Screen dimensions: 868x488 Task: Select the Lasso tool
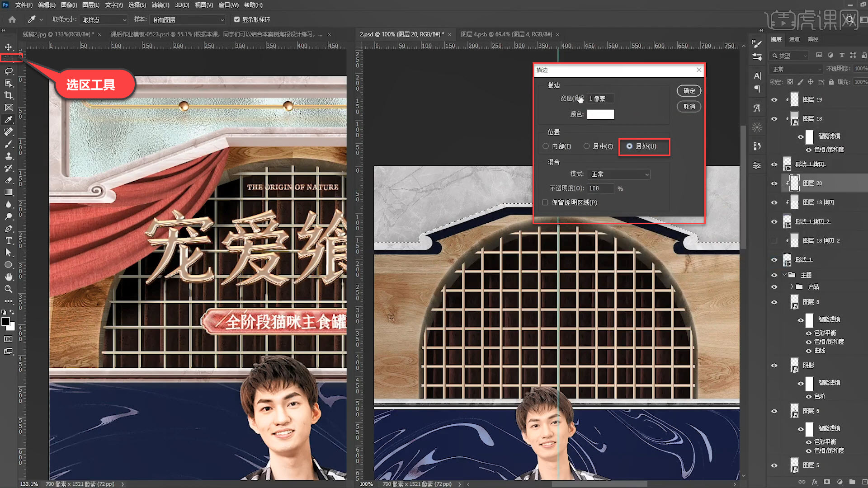(x=9, y=71)
